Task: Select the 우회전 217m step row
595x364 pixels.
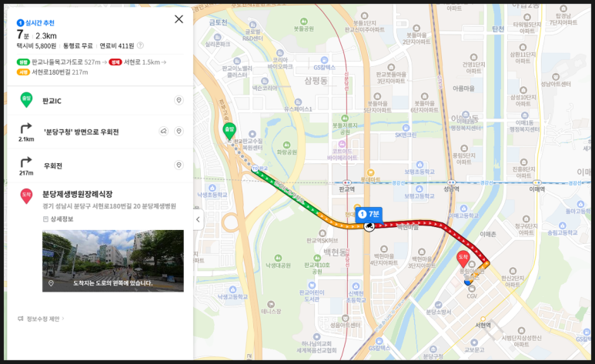Action: (x=100, y=165)
